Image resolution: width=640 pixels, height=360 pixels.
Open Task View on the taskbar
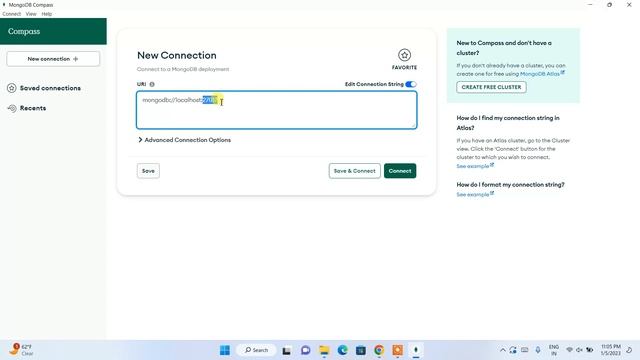287,350
